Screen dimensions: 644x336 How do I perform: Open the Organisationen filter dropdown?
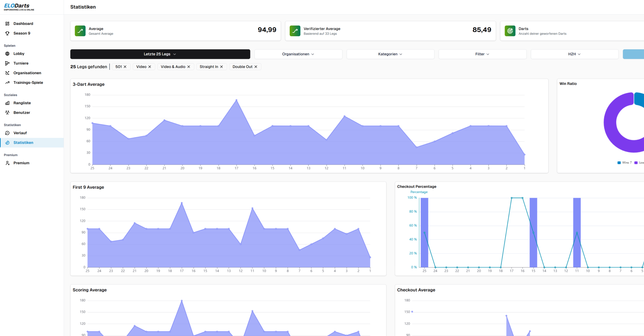click(298, 54)
